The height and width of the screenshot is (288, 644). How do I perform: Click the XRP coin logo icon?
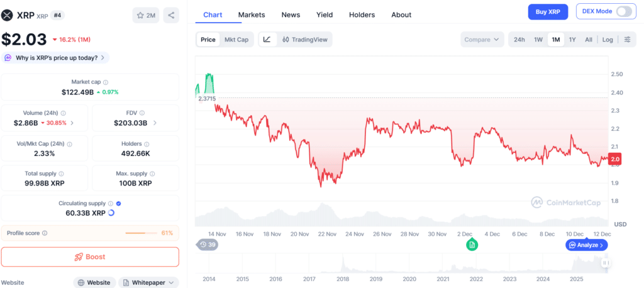point(7,16)
